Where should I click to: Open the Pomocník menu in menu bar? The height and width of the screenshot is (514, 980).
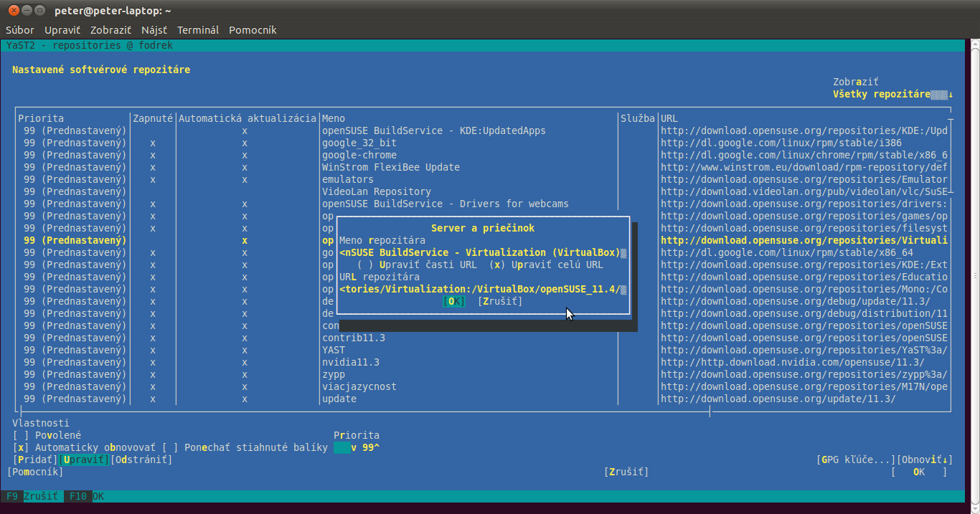click(x=253, y=30)
